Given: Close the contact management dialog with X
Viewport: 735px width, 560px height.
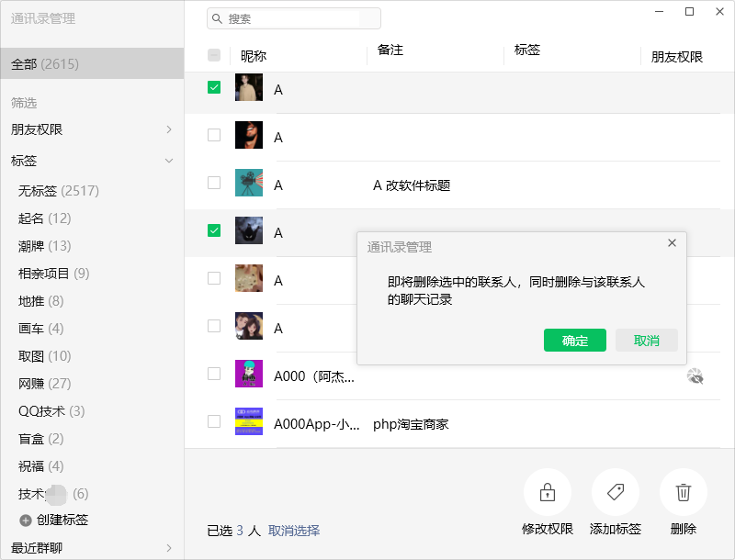Looking at the screenshot, I should (x=672, y=243).
